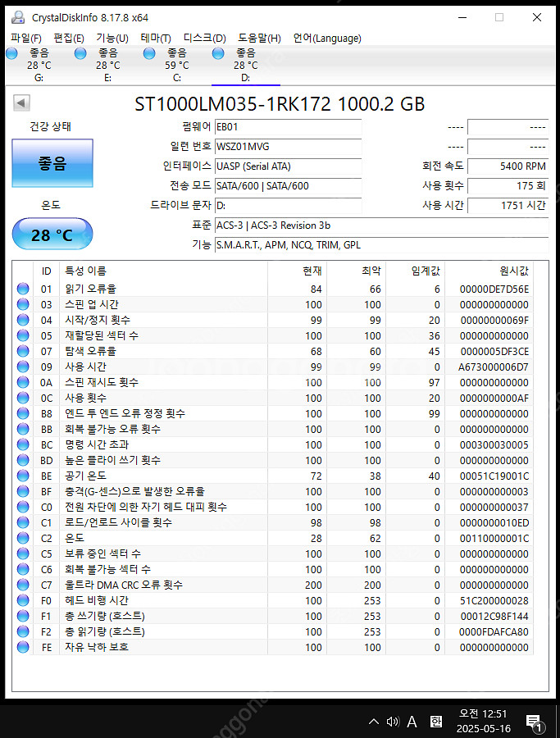Screen dimensions: 560x738
Task: Open the 도움말(H) menu
Action: [x=259, y=38]
